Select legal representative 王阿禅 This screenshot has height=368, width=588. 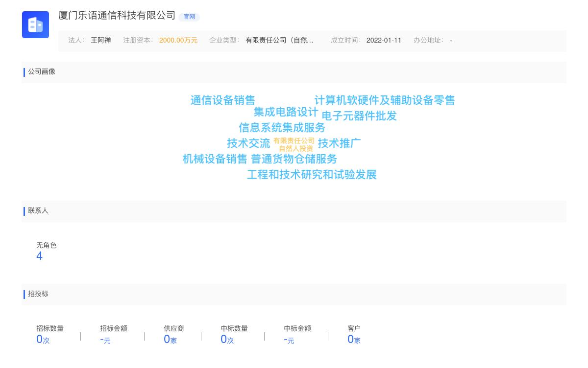click(x=101, y=41)
